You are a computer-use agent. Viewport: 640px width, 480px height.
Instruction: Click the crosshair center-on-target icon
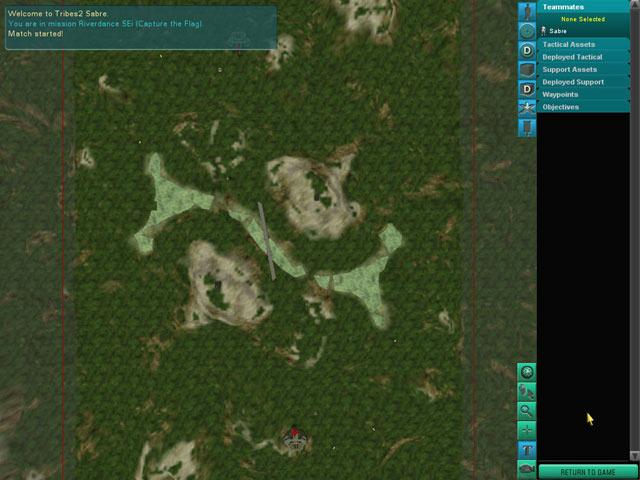click(527, 430)
